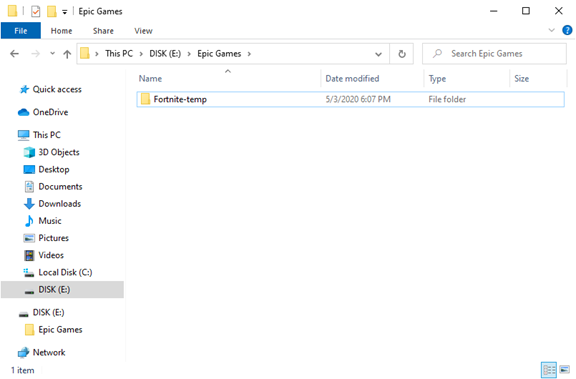Expand the address bar history dropdown
Viewport: 576px width, 379px height.
(x=378, y=54)
